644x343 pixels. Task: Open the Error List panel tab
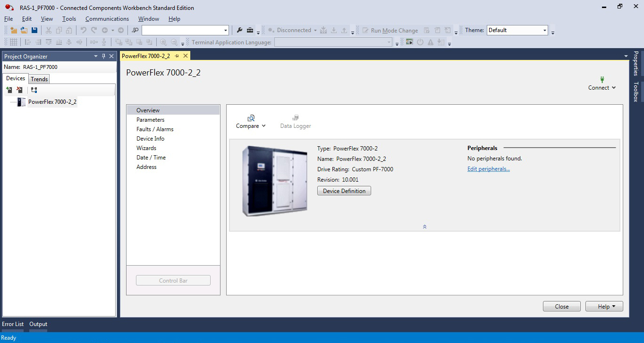tap(13, 324)
